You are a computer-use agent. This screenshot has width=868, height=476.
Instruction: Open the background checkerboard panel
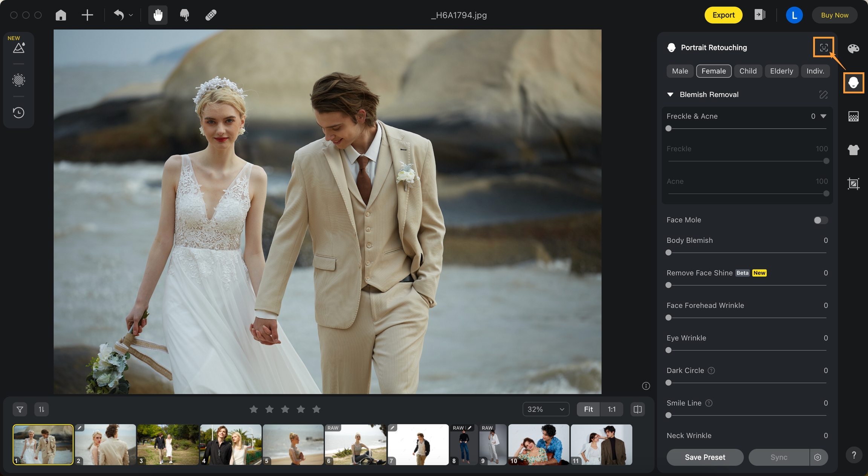tap(853, 116)
